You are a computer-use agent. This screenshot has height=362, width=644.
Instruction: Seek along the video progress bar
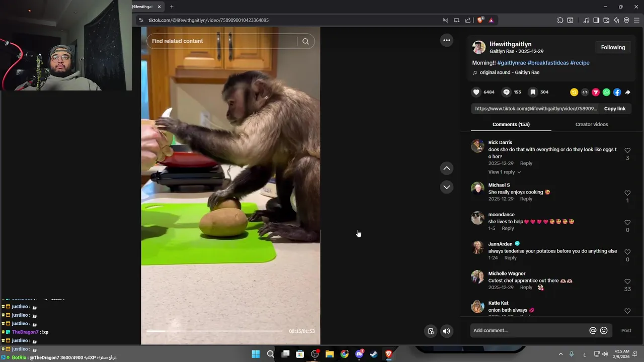[x=214, y=331]
